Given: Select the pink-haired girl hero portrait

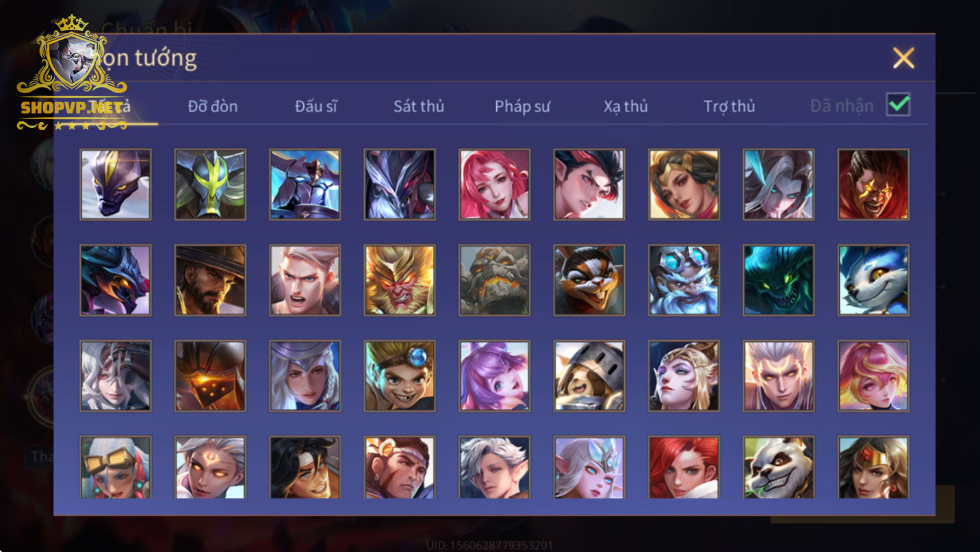Looking at the screenshot, I should point(494,184).
